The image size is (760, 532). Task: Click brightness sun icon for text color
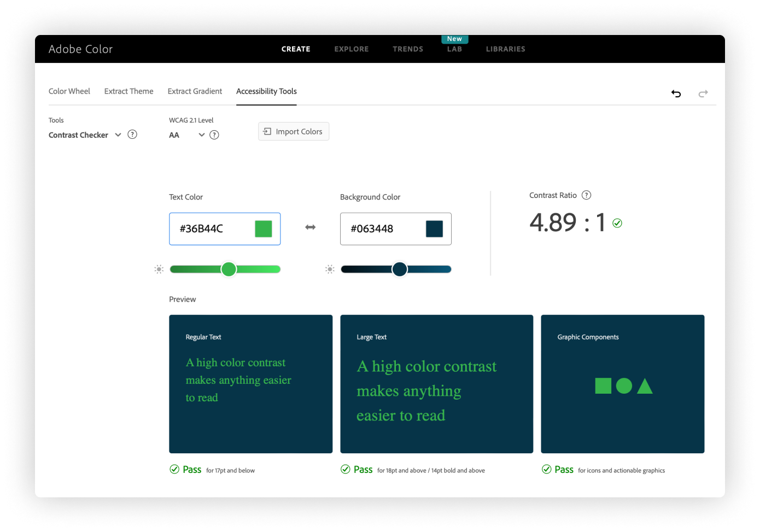pyautogui.click(x=159, y=269)
